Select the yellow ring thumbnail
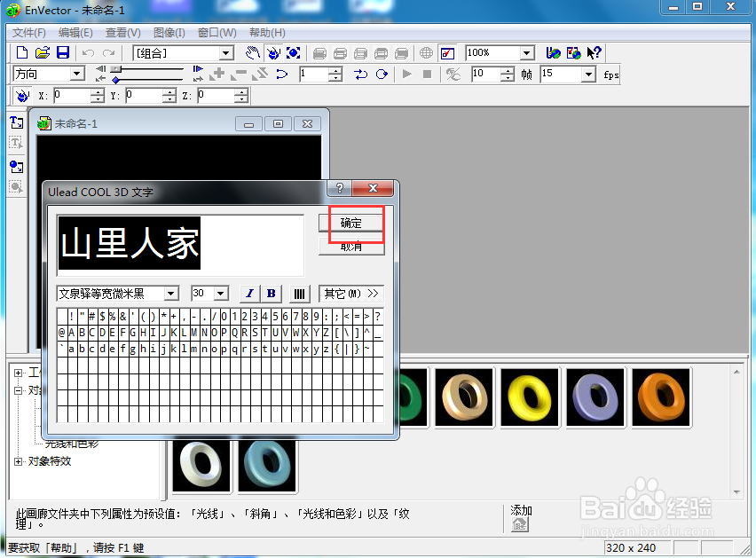This screenshot has width=756, height=558. pos(530,398)
